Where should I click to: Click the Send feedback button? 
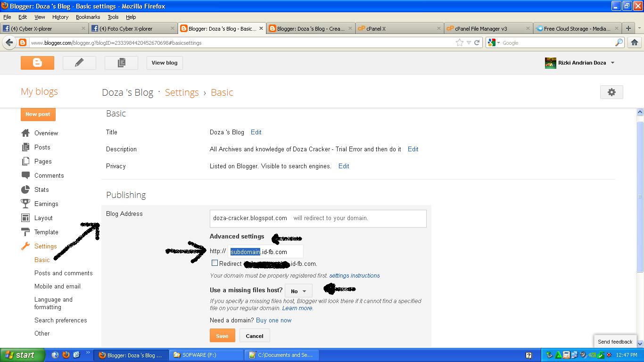point(615,342)
